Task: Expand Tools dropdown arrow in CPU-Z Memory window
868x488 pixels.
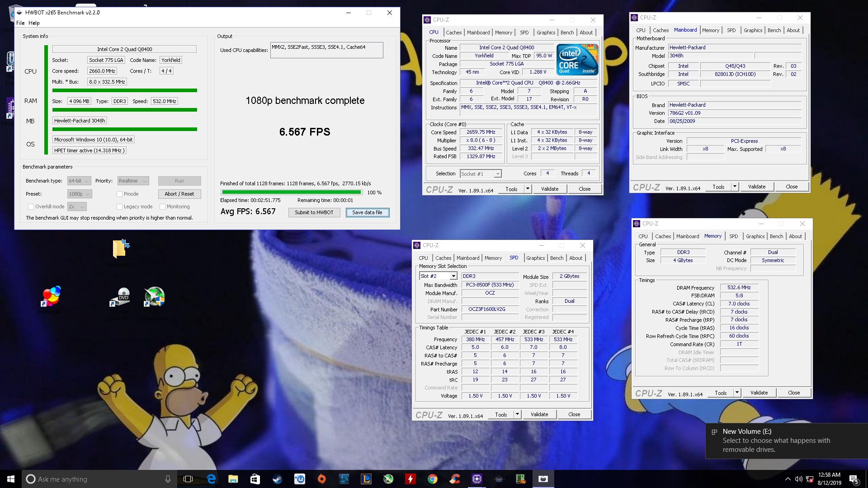Action: 737,393
